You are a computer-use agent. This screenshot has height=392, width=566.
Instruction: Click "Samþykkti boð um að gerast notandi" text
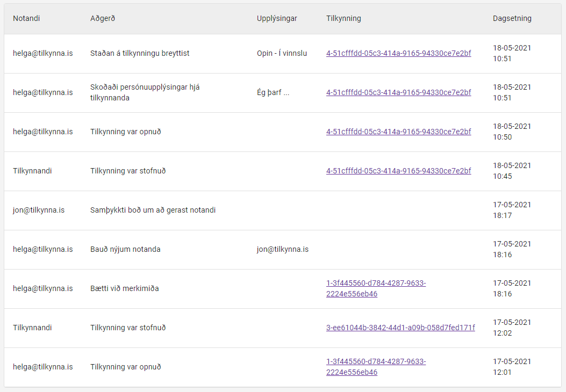pos(153,210)
